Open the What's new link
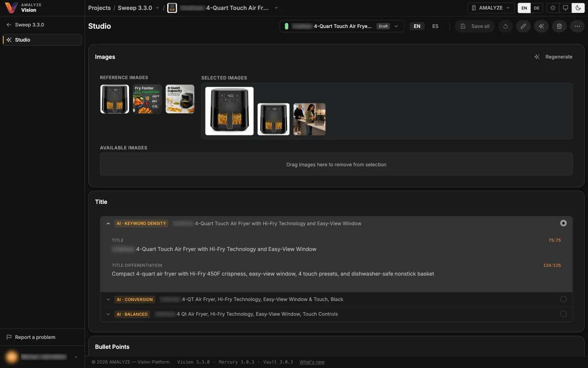Screen dimensions: 588x368 (x=312, y=362)
